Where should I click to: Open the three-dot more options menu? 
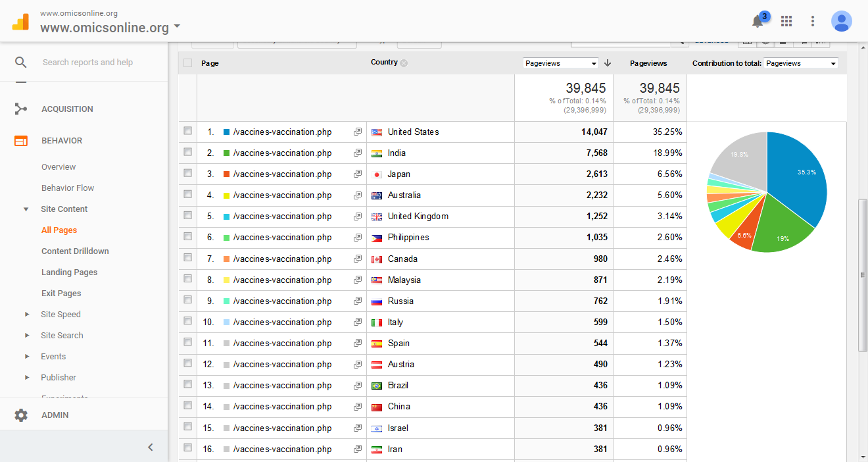(x=813, y=21)
